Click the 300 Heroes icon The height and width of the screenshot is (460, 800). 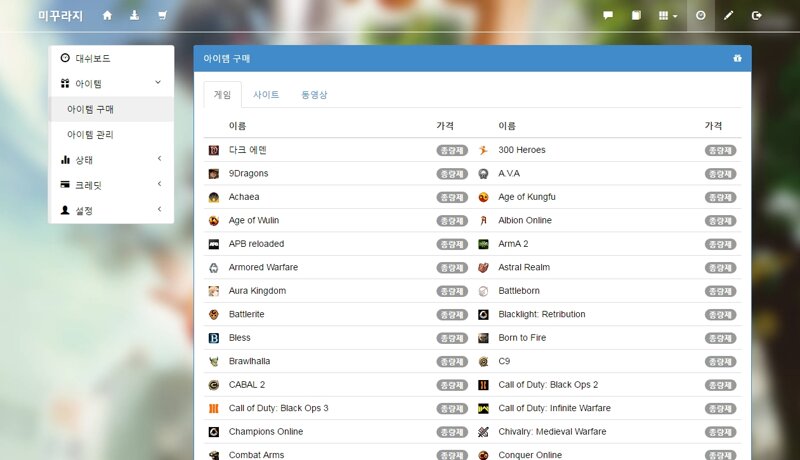483,150
